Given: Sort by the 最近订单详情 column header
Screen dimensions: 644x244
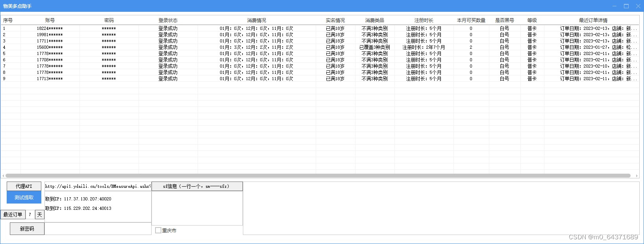Looking at the screenshot, I should (x=593, y=20).
